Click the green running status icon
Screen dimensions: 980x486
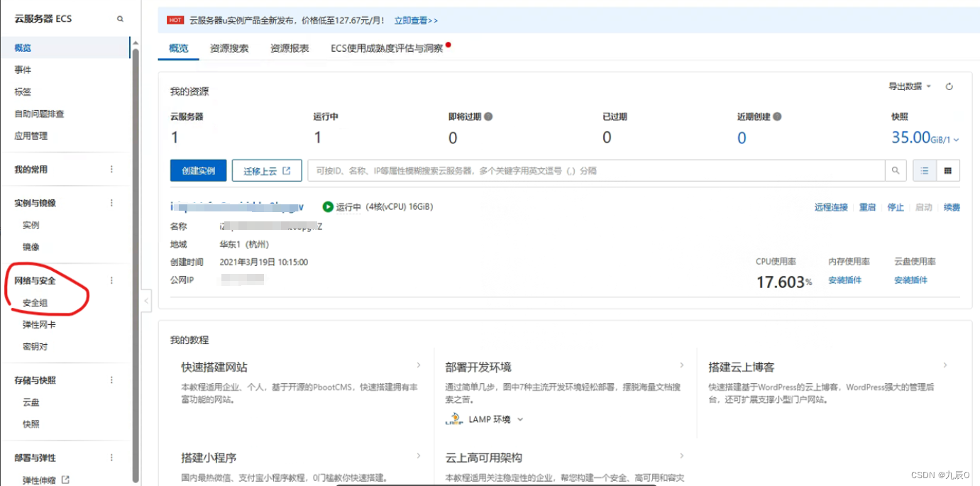tap(328, 207)
